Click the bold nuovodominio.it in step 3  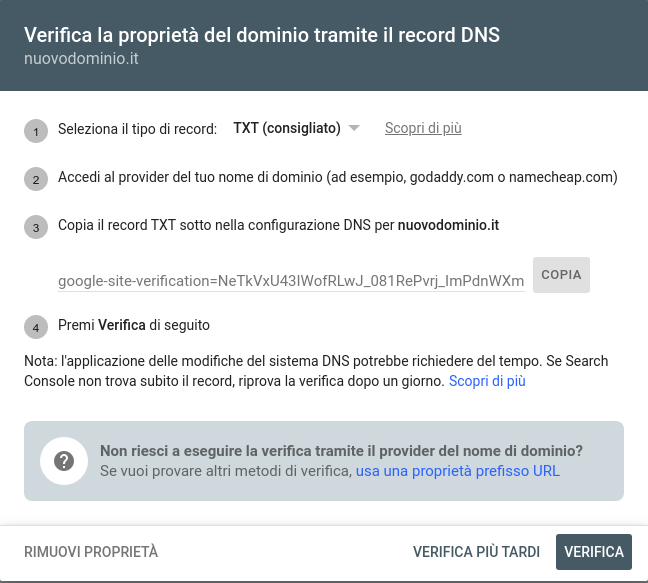448,225
